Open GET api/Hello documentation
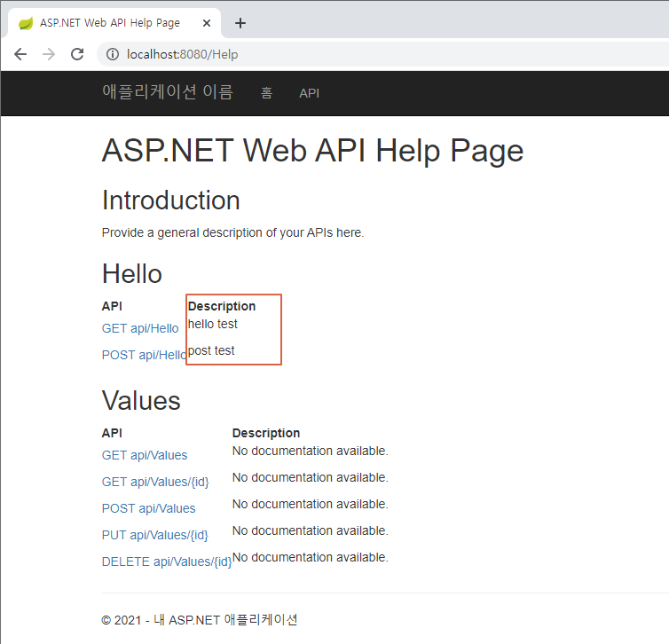This screenshot has height=644, width=669. pyautogui.click(x=140, y=328)
